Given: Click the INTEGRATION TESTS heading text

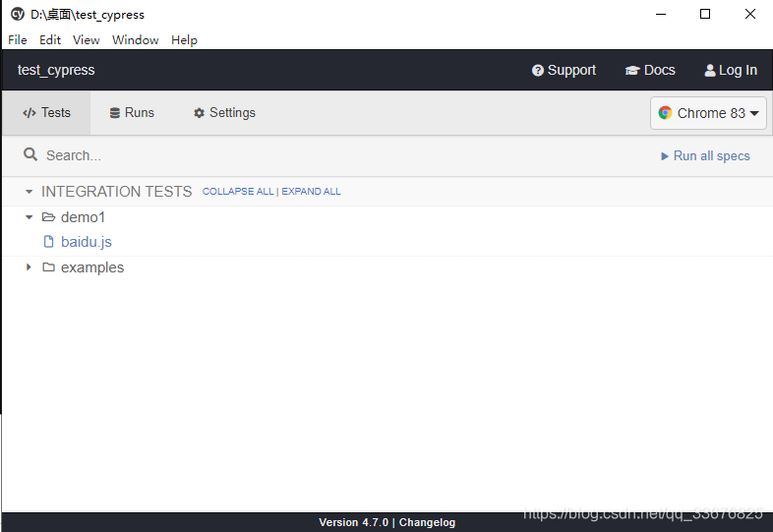Looking at the screenshot, I should (x=116, y=192).
